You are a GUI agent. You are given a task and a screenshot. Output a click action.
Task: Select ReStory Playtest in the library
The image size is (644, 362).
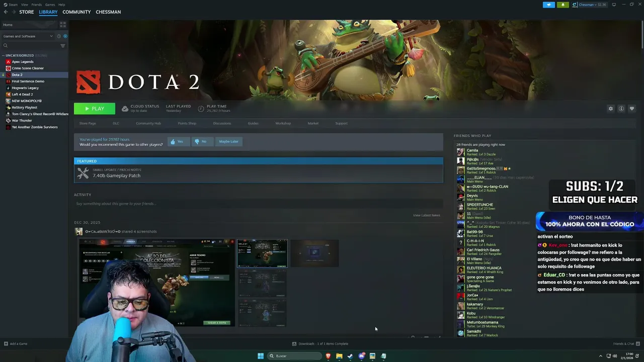tap(24, 108)
